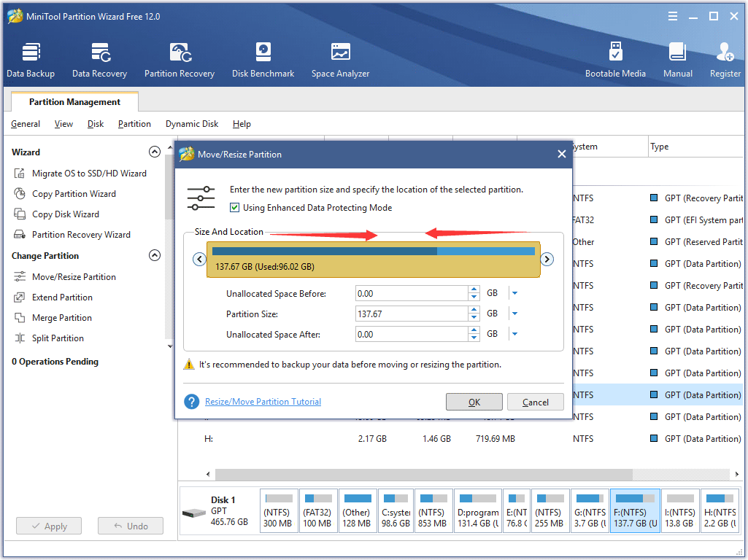The height and width of the screenshot is (560, 748).
Task: Select the C:system 98.6 GB partition block
Action: (396, 511)
